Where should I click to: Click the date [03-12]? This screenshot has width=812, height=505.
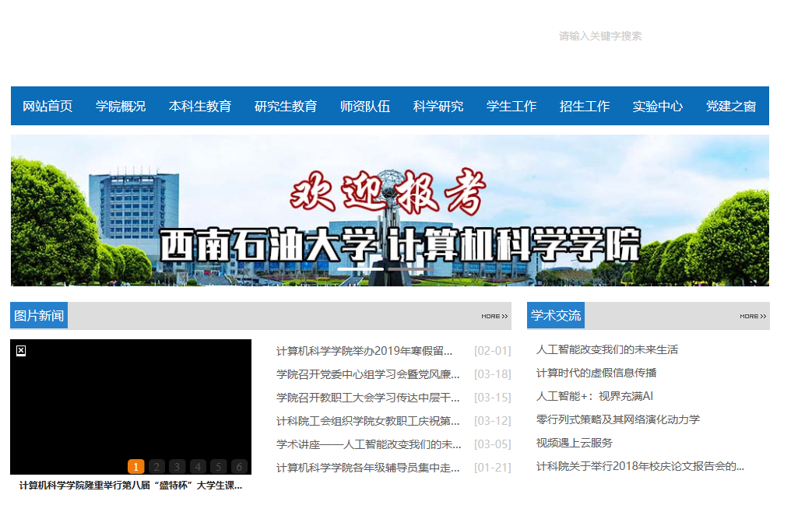tap(492, 421)
